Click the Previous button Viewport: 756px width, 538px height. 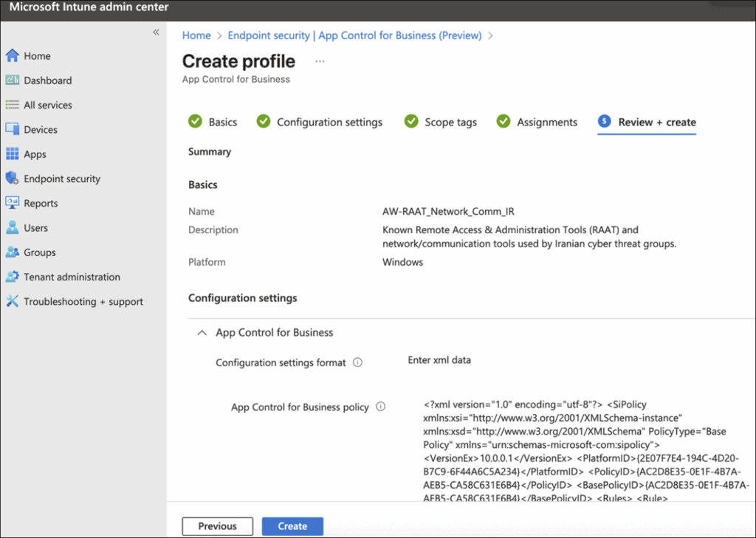(x=218, y=526)
